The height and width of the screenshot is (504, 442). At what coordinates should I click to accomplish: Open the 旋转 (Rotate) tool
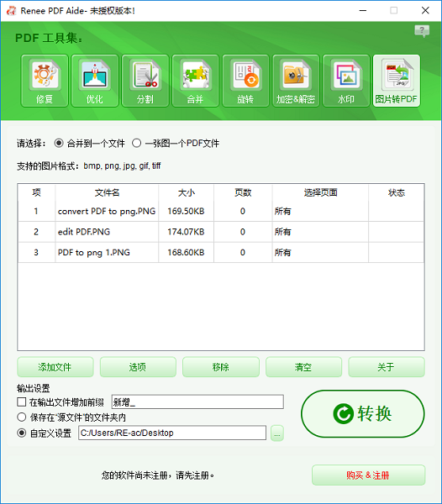(245, 81)
